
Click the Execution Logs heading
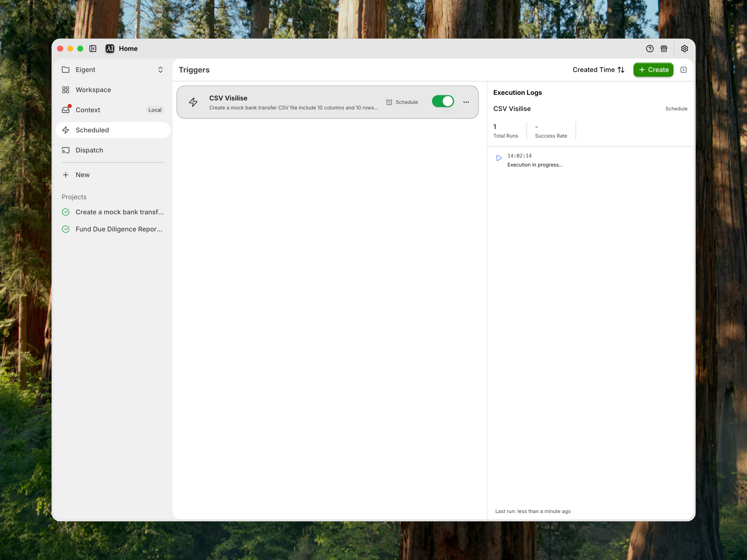[517, 93]
